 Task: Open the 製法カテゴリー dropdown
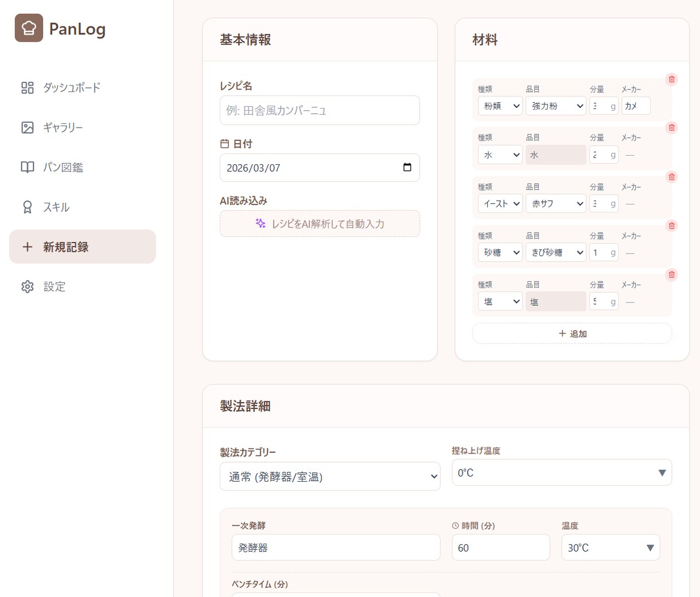[x=330, y=476]
